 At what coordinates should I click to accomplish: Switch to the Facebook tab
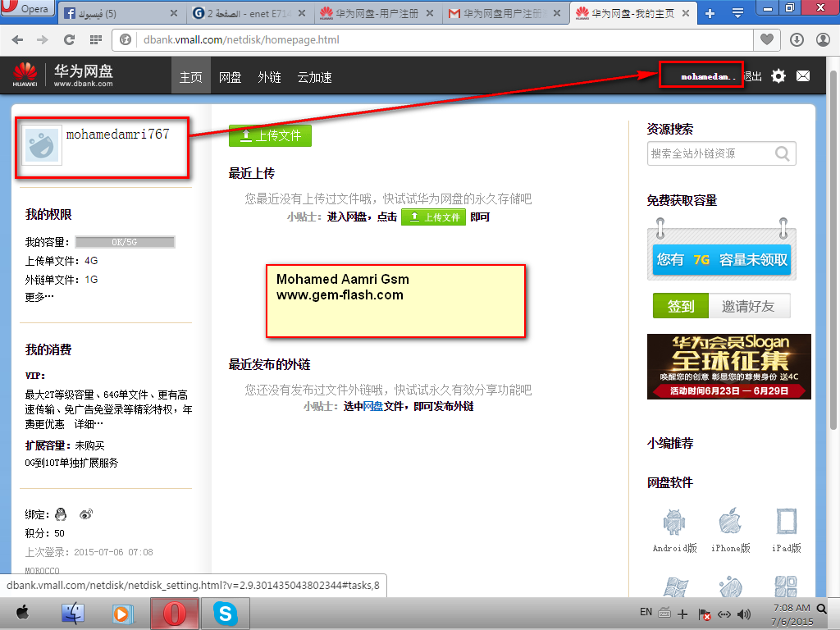[121, 13]
